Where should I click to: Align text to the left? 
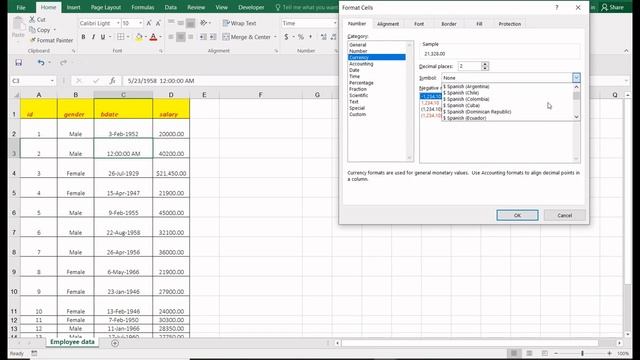171,37
